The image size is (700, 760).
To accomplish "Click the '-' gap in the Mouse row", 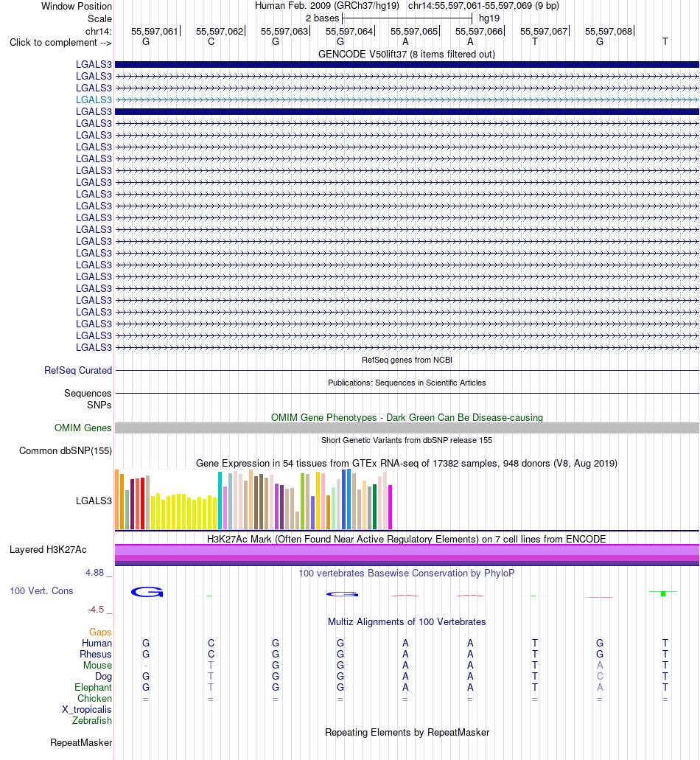I will coord(146,666).
